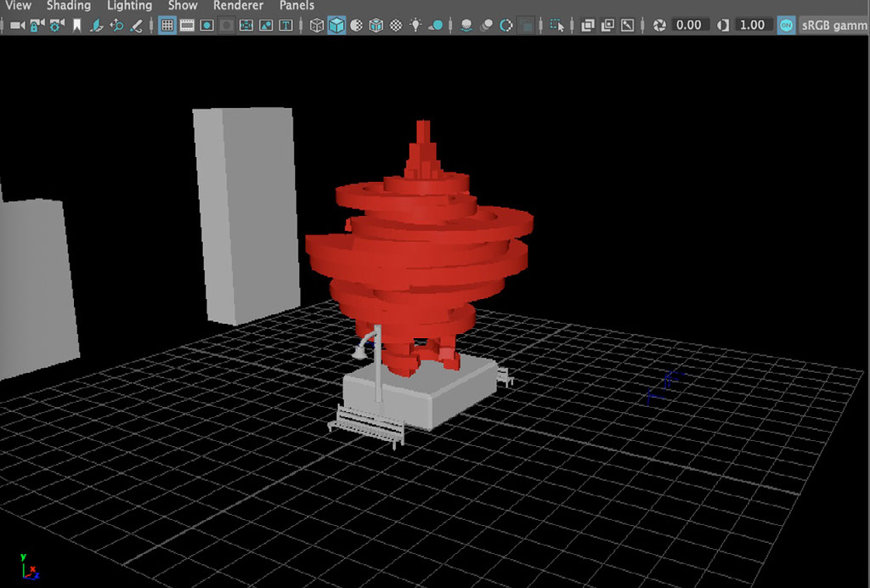Click the Lock Camera icon

[x=37, y=25]
